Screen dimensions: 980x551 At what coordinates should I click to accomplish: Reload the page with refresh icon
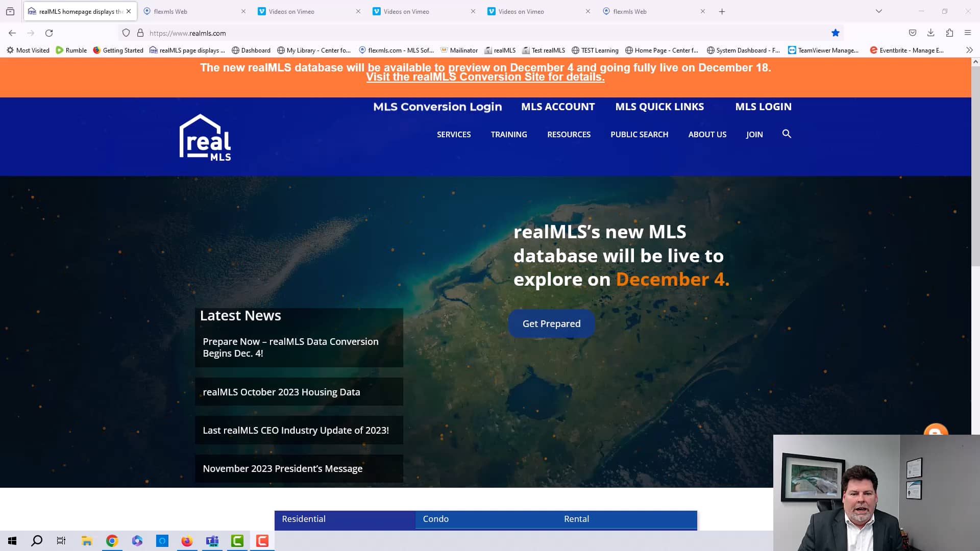pyautogui.click(x=49, y=33)
